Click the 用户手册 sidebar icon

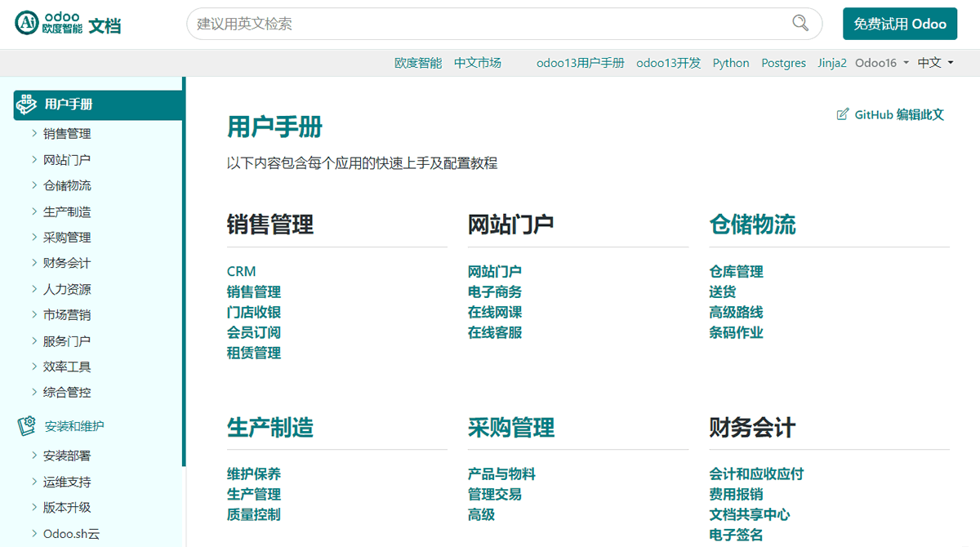tap(27, 104)
